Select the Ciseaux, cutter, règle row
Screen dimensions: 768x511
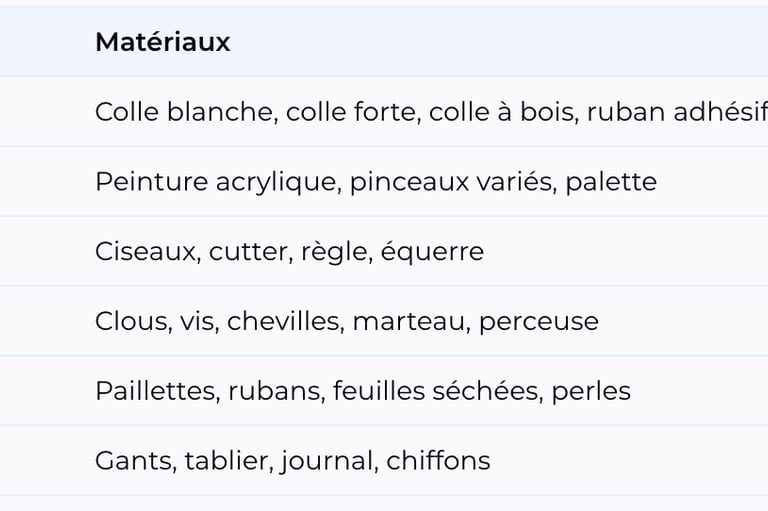click(x=384, y=251)
